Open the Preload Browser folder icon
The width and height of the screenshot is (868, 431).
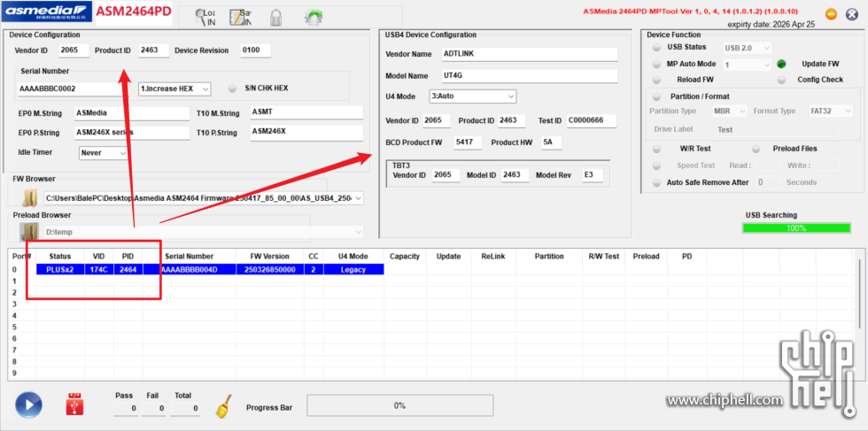coord(29,233)
